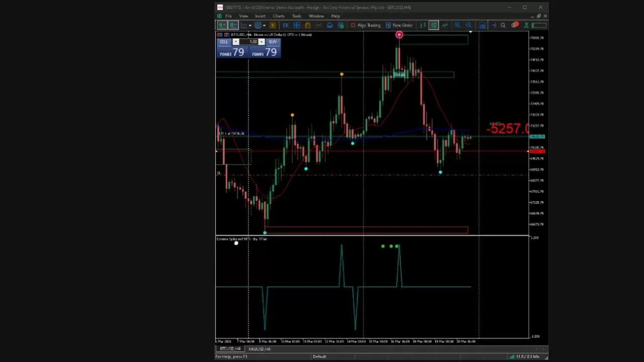
Task: Click the Extreme Spike indicator label
Action: [x=242, y=239]
